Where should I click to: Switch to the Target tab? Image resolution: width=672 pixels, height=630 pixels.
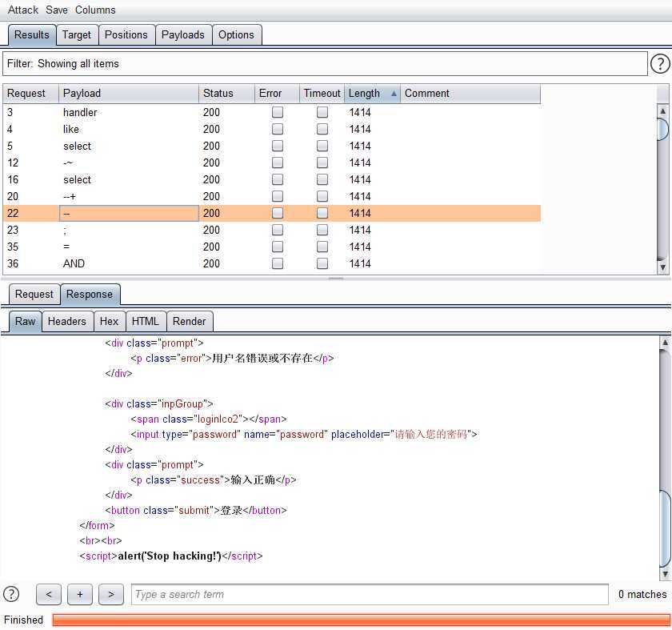tap(77, 34)
